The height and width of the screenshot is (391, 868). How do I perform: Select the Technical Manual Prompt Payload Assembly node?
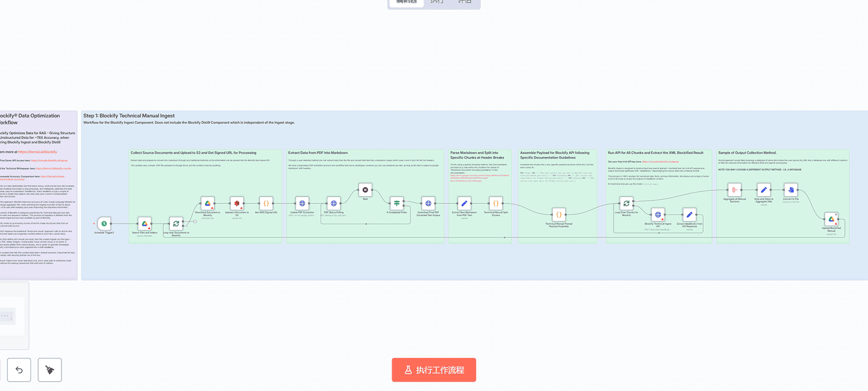coord(559,215)
